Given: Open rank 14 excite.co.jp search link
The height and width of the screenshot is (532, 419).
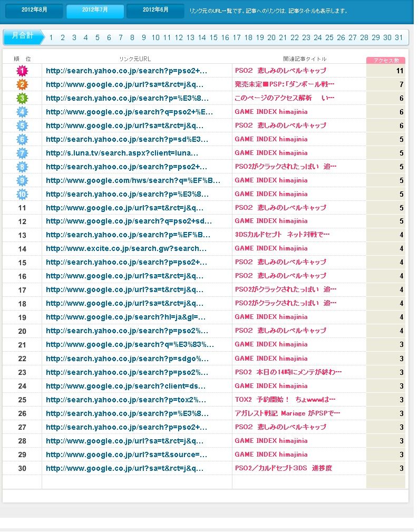Looking at the screenshot, I should 126,249.
